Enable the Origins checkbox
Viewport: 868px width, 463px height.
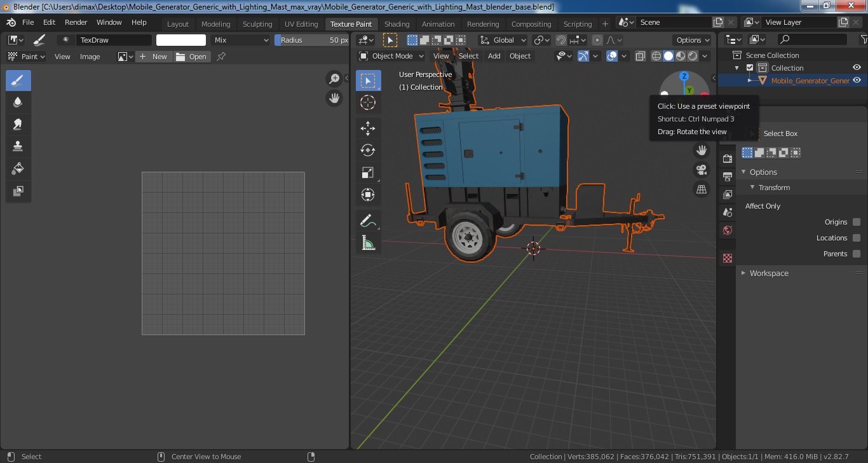tap(857, 222)
